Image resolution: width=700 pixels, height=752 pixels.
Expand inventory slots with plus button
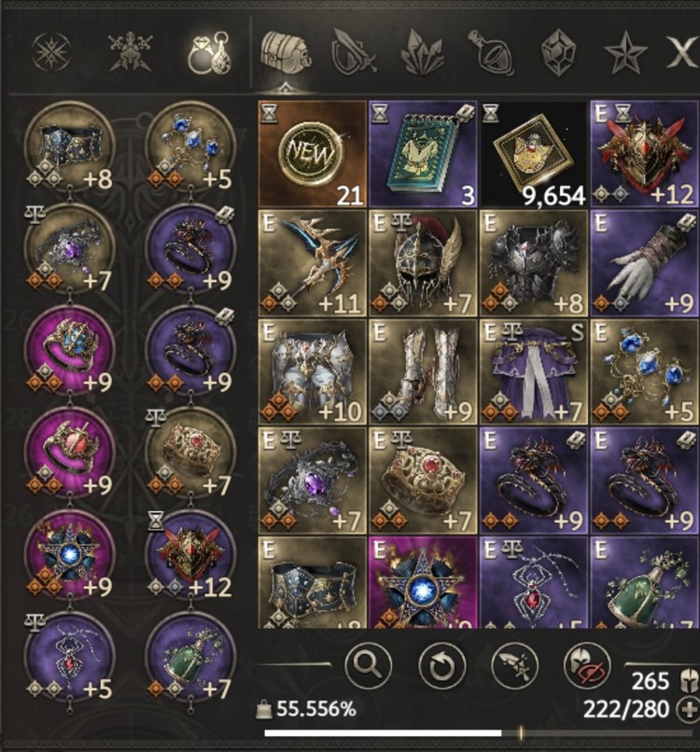click(688, 709)
